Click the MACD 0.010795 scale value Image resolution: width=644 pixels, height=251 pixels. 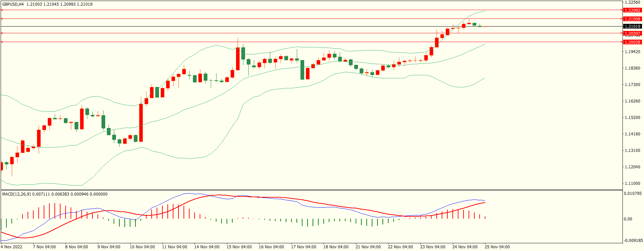(x=633, y=194)
